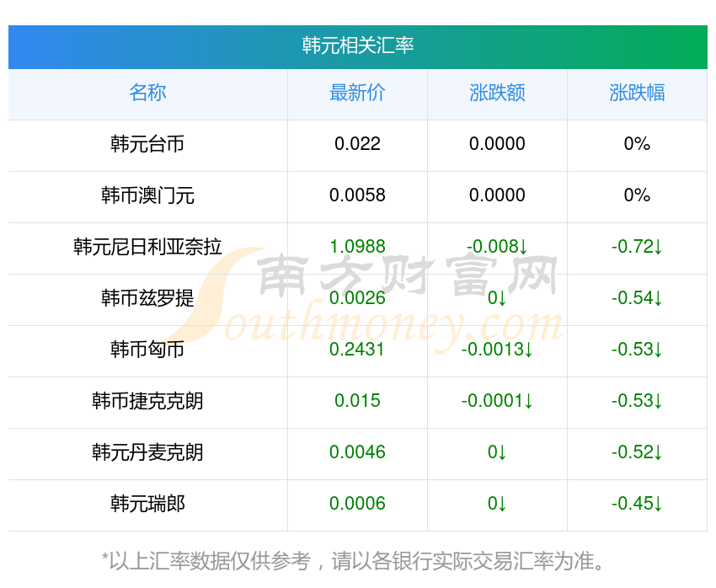Select the 涨跌额 column header
The height and width of the screenshot is (588, 716).
pyautogui.click(x=497, y=93)
